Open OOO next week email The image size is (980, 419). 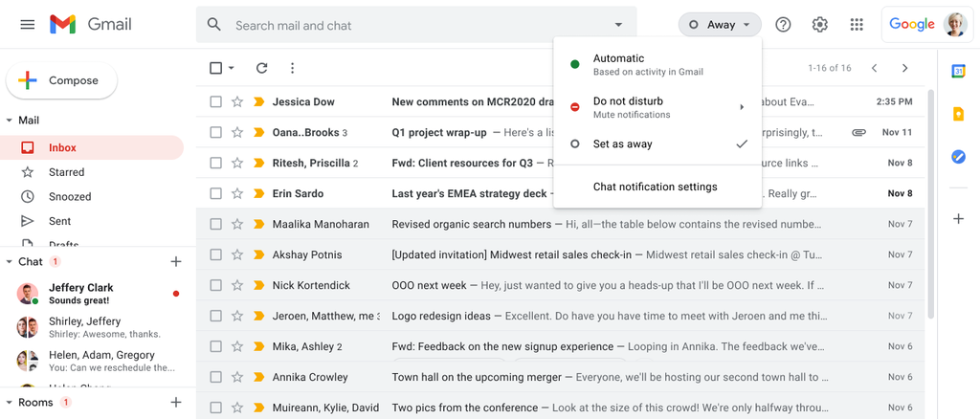tap(561, 285)
